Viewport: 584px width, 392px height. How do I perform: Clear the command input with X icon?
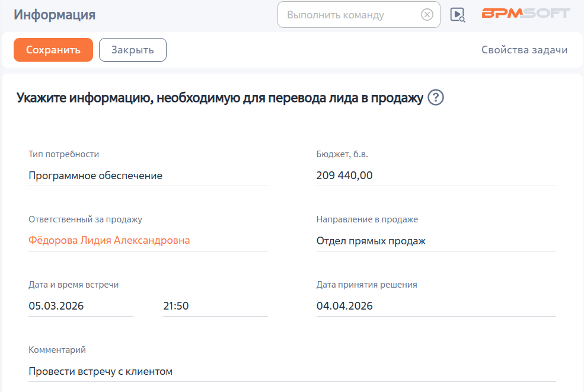427,15
